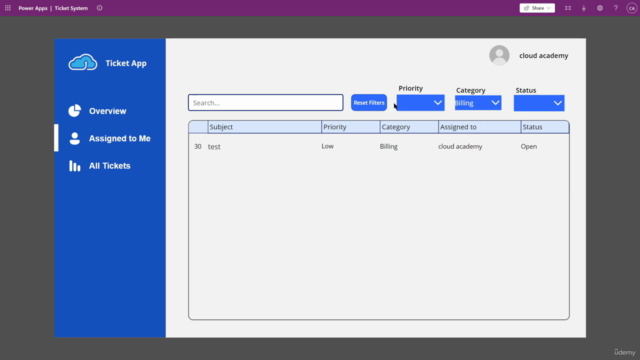The image size is (640, 360).
Task: Open the settings gear icon
Action: tap(600, 8)
